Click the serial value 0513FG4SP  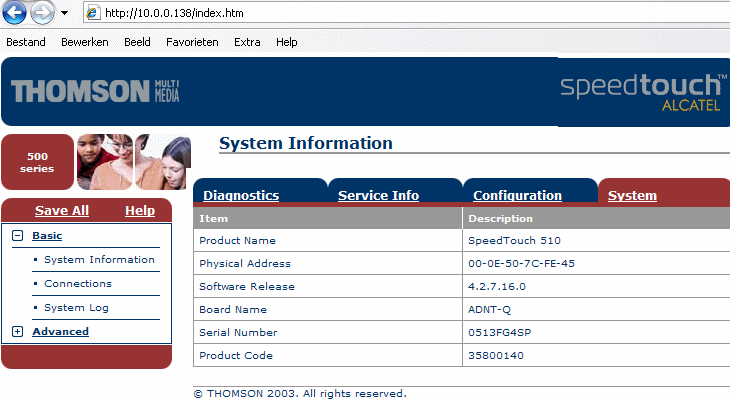500,332
